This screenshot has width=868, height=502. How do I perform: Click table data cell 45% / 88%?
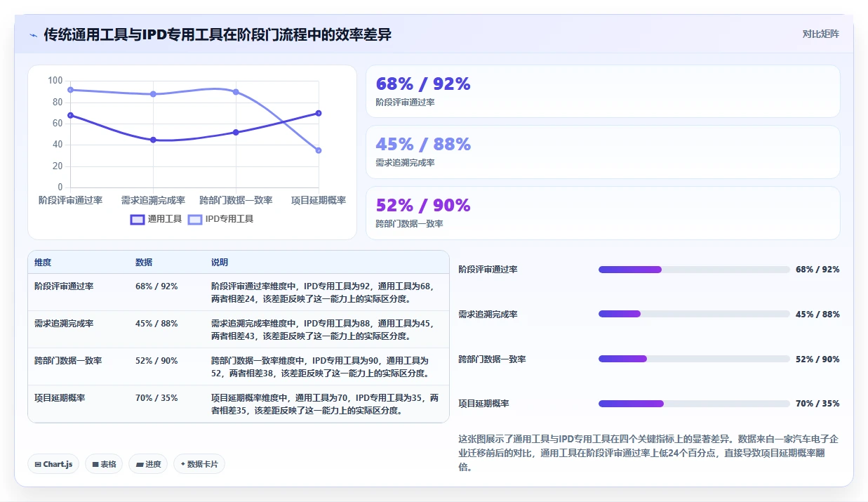click(156, 324)
